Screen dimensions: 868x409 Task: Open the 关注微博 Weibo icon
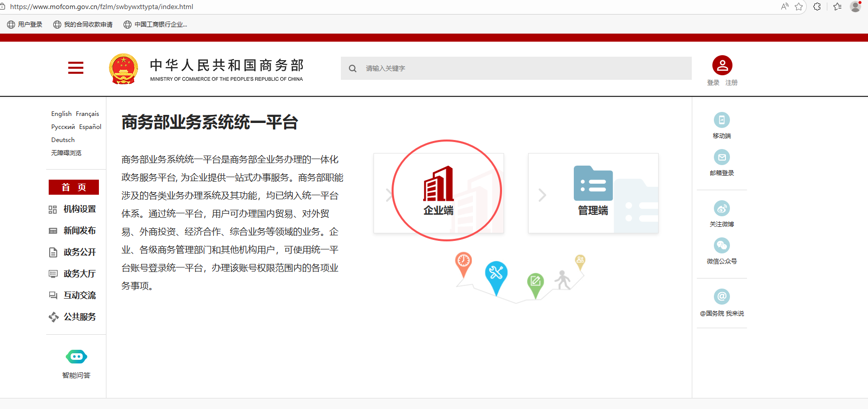click(721, 208)
